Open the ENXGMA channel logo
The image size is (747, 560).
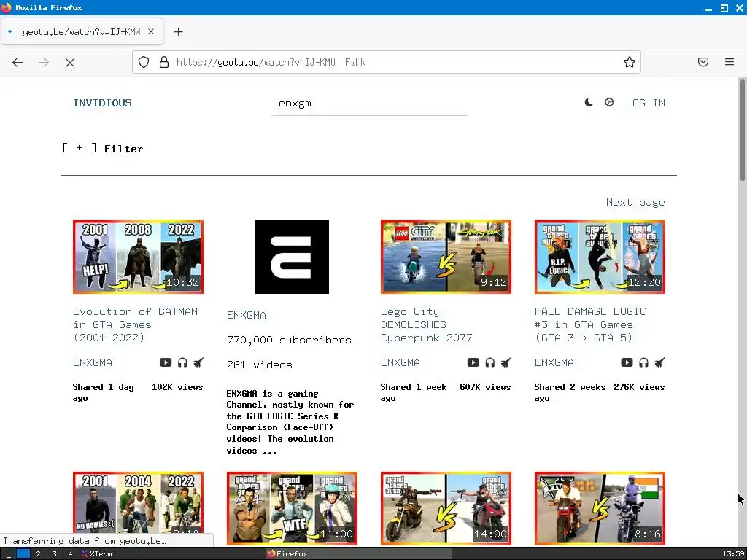292,257
